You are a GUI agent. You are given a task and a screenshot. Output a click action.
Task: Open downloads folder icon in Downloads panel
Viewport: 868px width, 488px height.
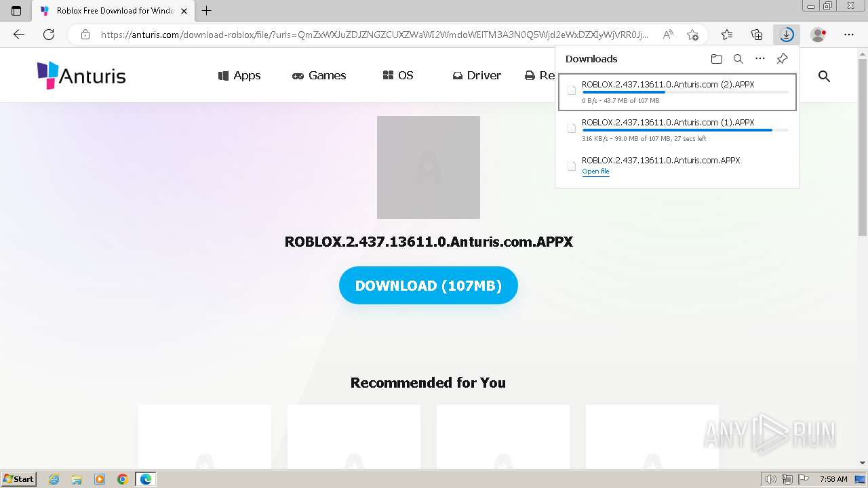coord(717,59)
